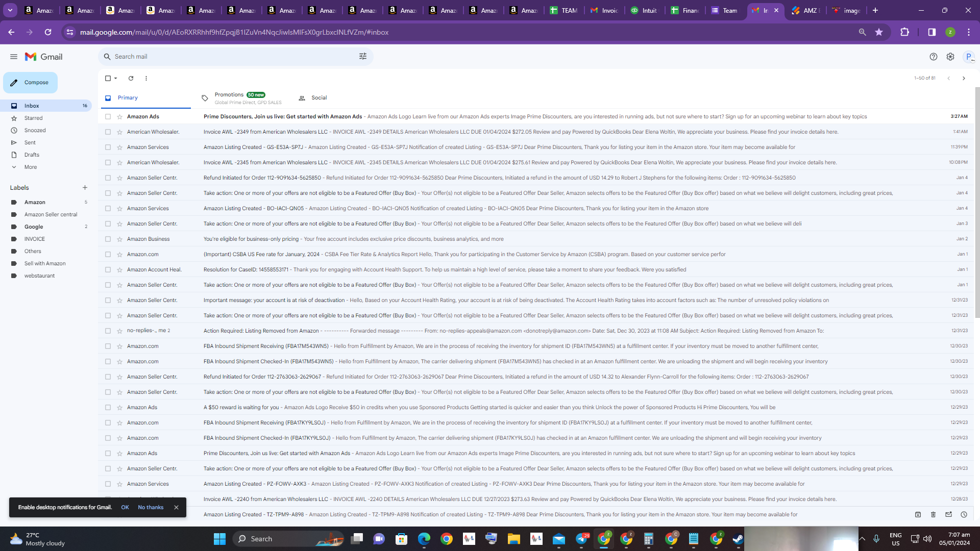980x551 pixels.
Task: Star the Amazon Account Health email
Action: (x=119, y=269)
